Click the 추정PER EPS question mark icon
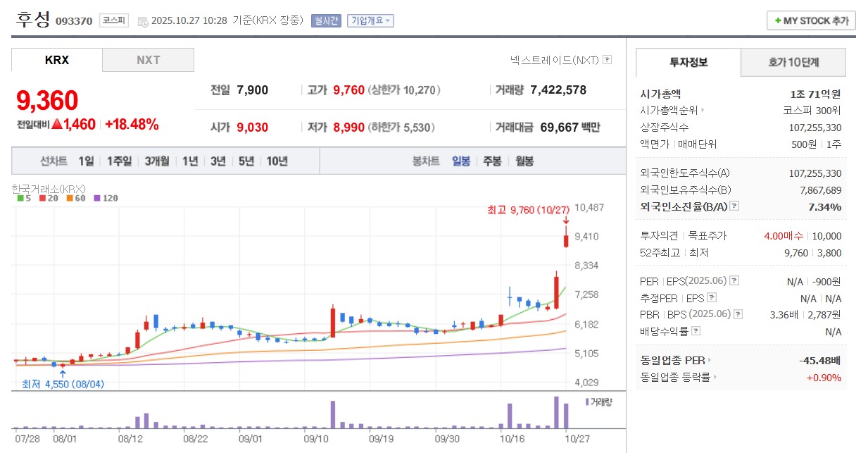The image size is (868, 453). (x=712, y=297)
